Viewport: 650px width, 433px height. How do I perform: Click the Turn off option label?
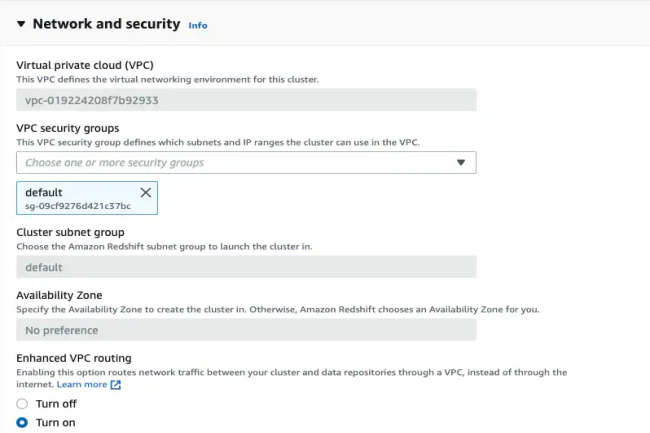(x=56, y=404)
